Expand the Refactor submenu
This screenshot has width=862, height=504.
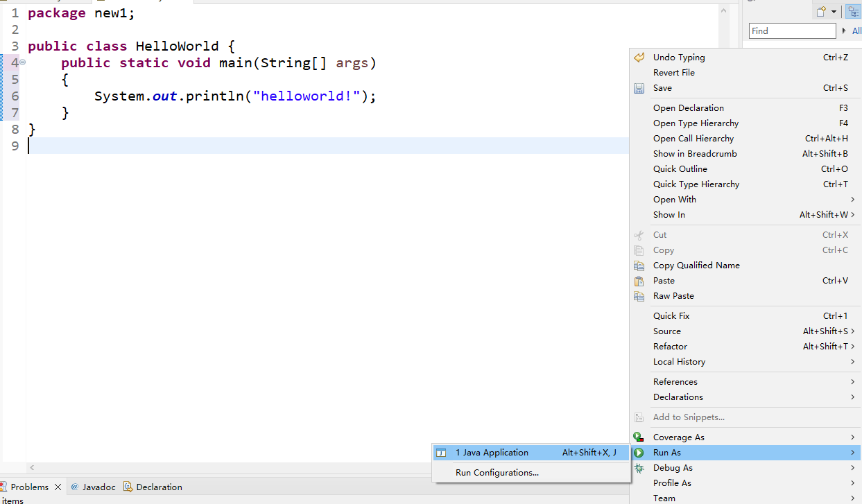click(x=852, y=347)
